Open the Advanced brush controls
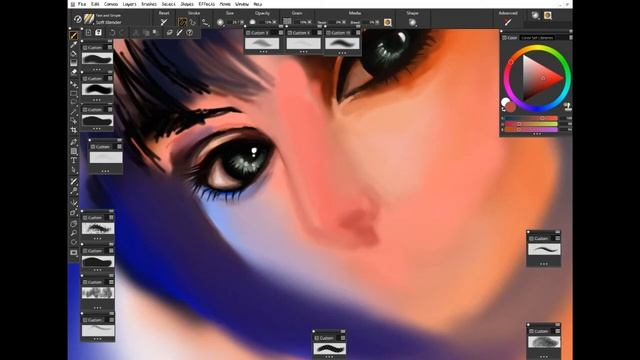The height and width of the screenshot is (360, 640). click(x=508, y=22)
